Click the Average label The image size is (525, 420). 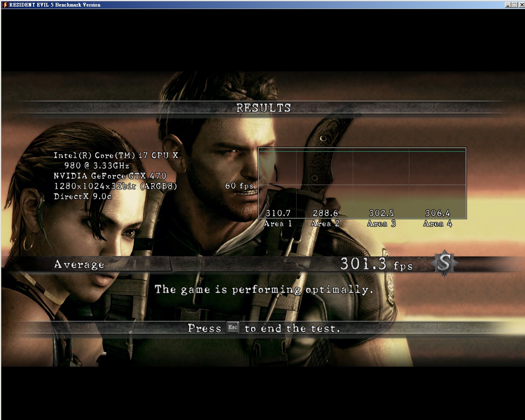coord(79,265)
